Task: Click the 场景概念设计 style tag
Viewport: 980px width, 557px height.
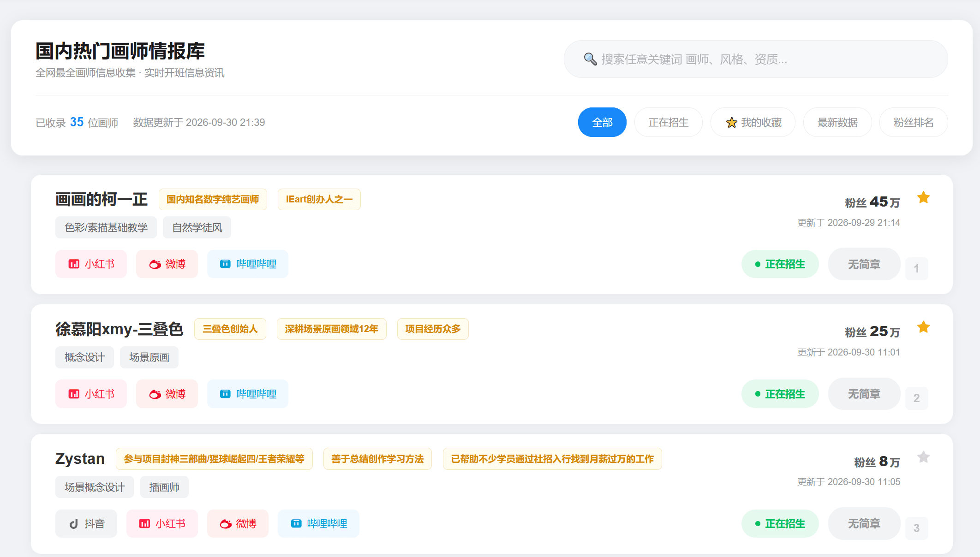Action: pyautogui.click(x=95, y=487)
